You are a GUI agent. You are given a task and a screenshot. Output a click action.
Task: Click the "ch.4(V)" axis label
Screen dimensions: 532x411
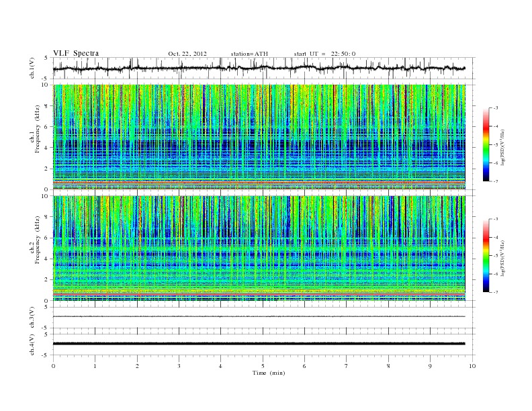click(x=32, y=345)
